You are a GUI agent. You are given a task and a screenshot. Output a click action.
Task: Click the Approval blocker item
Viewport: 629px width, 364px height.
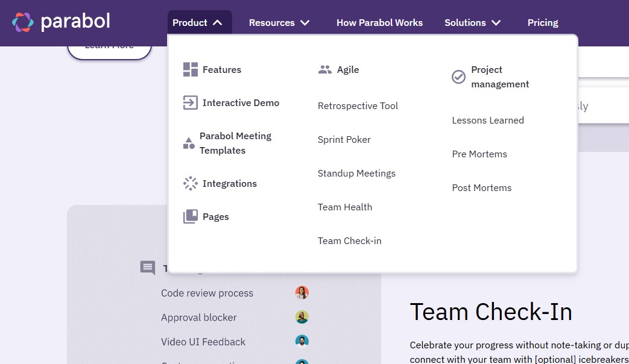coord(198,318)
